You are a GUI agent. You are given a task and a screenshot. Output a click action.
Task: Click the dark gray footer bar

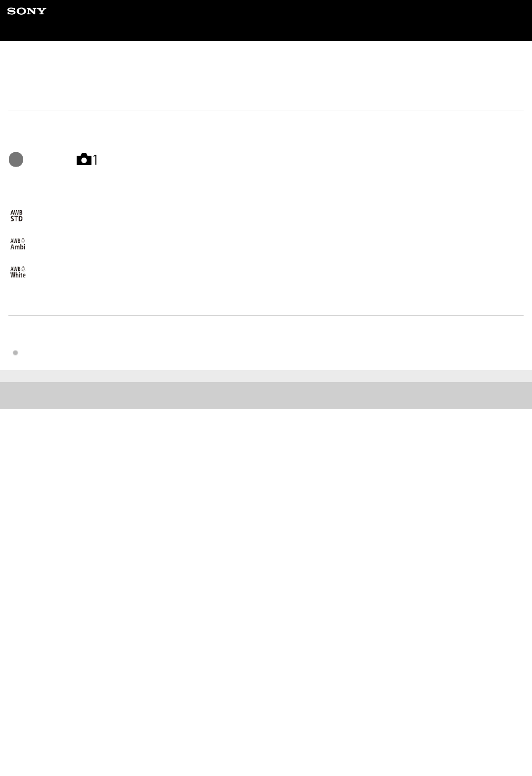click(x=266, y=395)
